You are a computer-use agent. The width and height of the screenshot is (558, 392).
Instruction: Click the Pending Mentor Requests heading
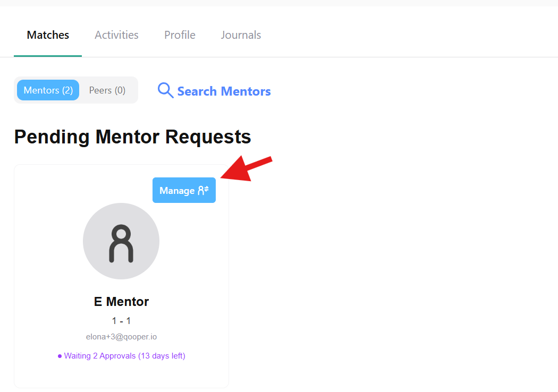pyautogui.click(x=132, y=137)
